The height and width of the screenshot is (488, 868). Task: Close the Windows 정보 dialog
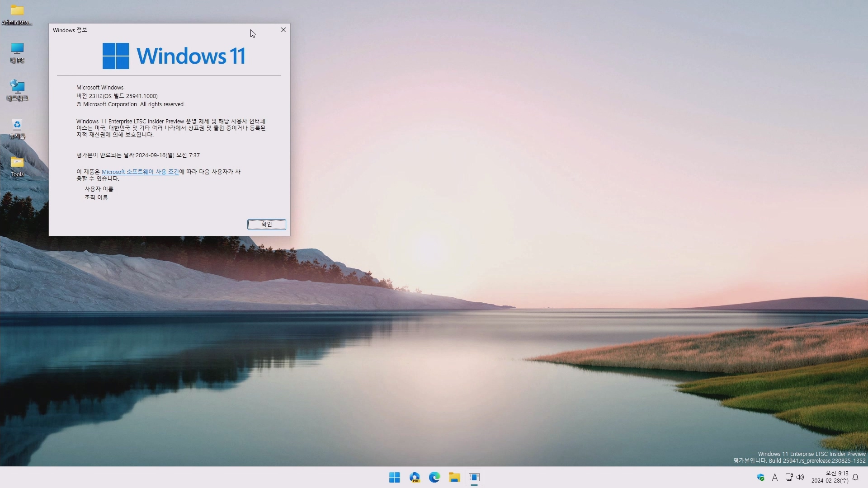[x=283, y=30]
